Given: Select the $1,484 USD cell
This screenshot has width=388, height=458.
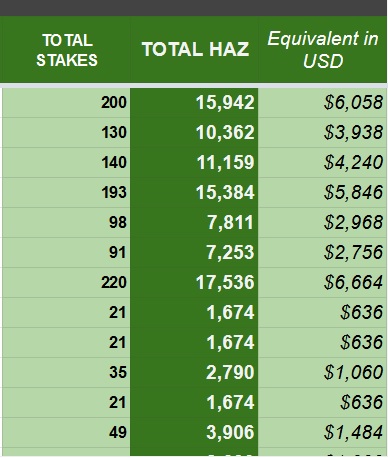Looking at the screenshot, I should point(322,432).
